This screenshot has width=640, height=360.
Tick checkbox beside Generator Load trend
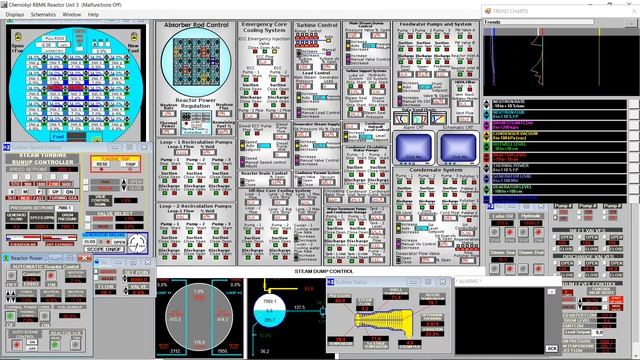tap(634, 178)
